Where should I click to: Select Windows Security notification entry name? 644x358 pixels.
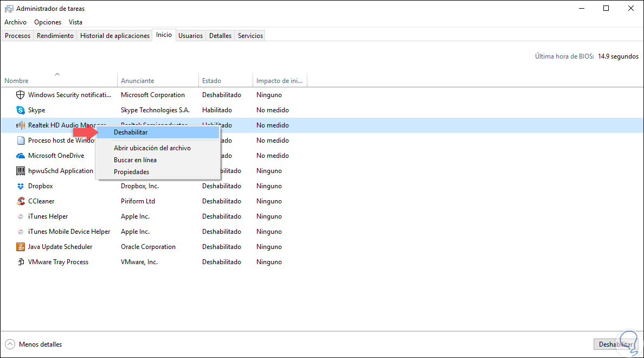tap(69, 95)
